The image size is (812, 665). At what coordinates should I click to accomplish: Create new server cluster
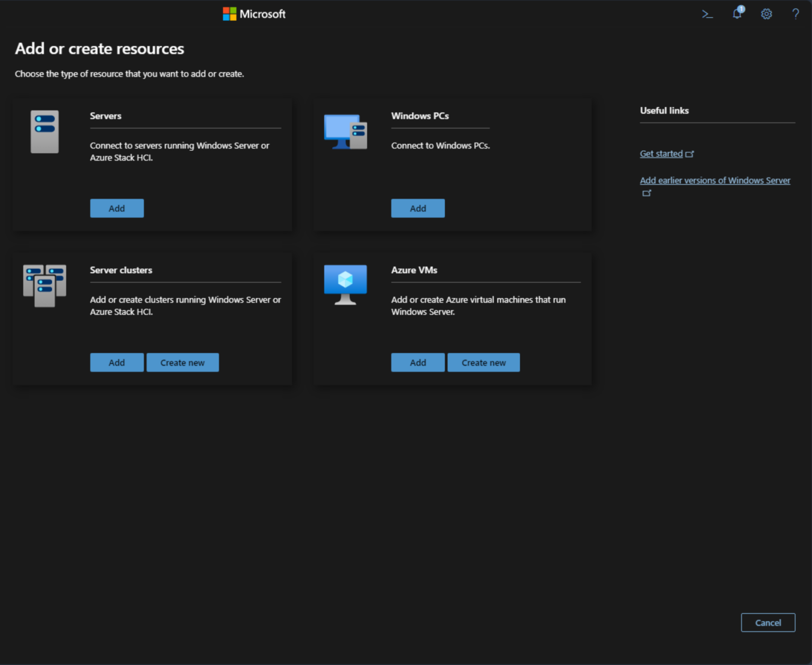pos(182,362)
